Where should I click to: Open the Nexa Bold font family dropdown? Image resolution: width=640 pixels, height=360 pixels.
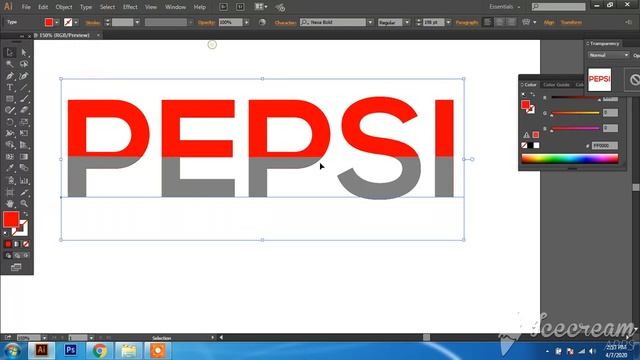tap(370, 22)
